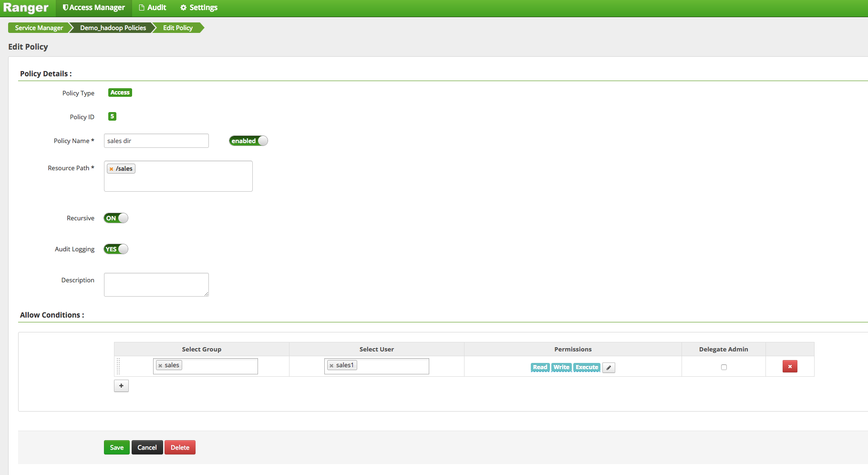Remove the sales group tag

[x=160, y=365]
